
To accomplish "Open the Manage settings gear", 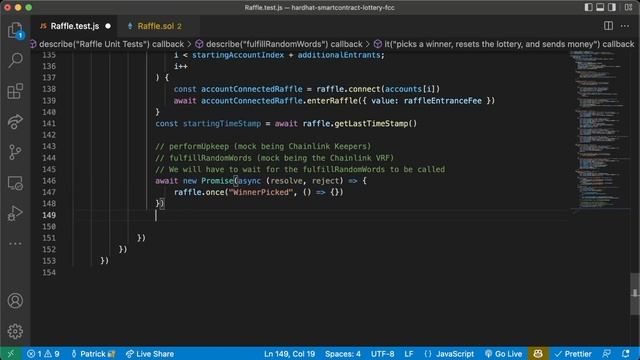I will pyautogui.click(x=15, y=331).
